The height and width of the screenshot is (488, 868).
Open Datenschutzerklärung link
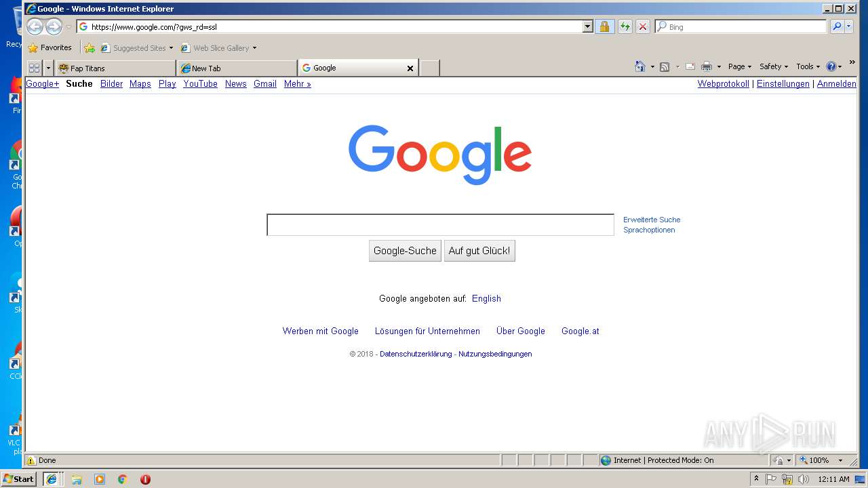[416, 354]
